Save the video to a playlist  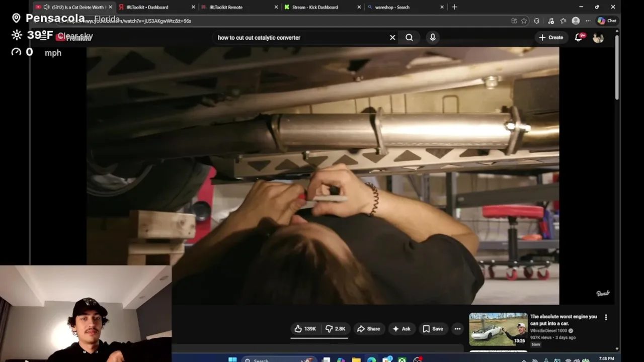pyautogui.click(x=433, y=329)
